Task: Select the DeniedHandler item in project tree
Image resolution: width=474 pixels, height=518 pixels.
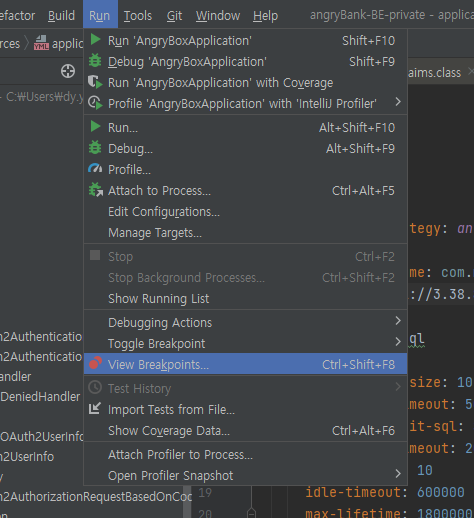Action: coord(40,397)
